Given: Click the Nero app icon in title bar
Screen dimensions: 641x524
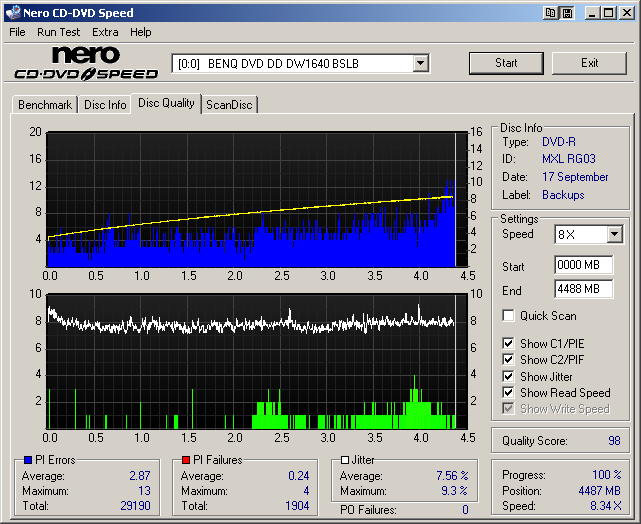Looking at the screenshot, I should [x=13, y=13].
